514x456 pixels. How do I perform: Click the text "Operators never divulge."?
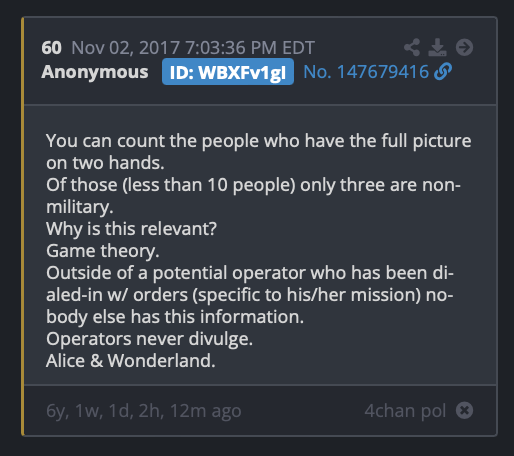pyautogui.click(x=149, y=339)
